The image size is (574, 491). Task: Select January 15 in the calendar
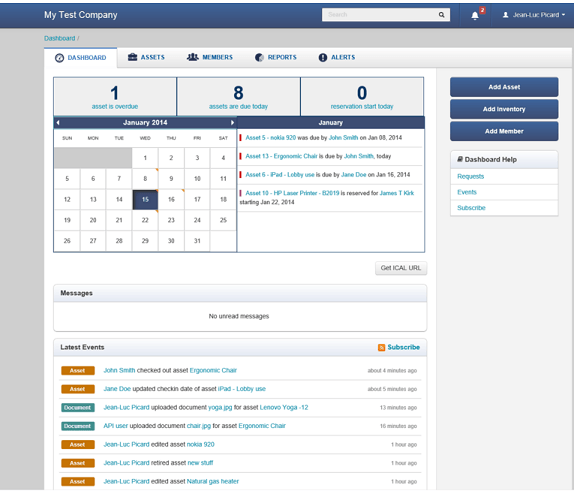click(145, 200)
